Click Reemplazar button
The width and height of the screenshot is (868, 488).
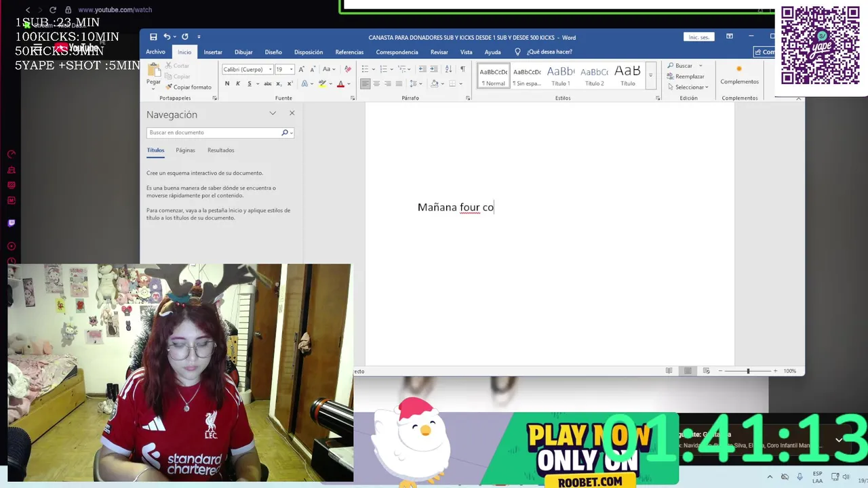(x=686, y=77)
